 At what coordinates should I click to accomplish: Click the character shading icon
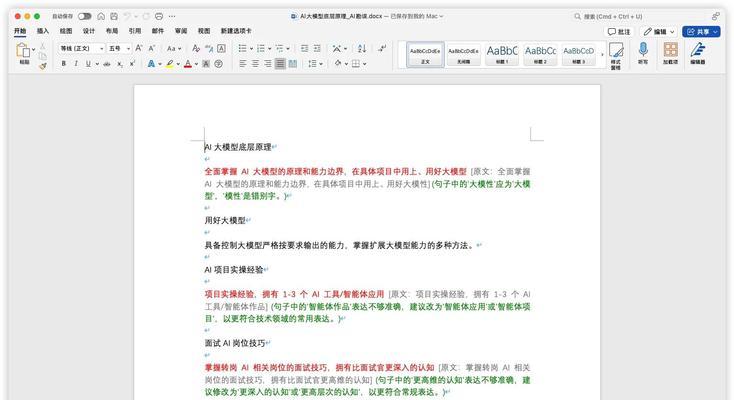coord(206,64)
